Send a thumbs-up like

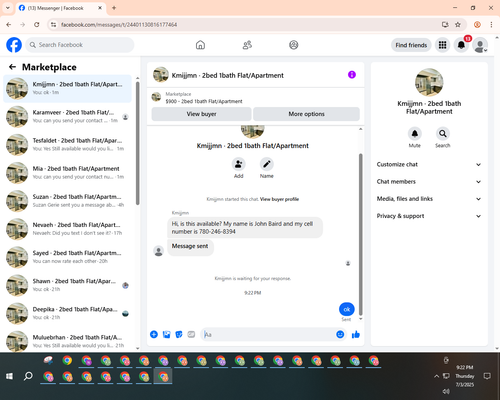click(x=356, y=334)
